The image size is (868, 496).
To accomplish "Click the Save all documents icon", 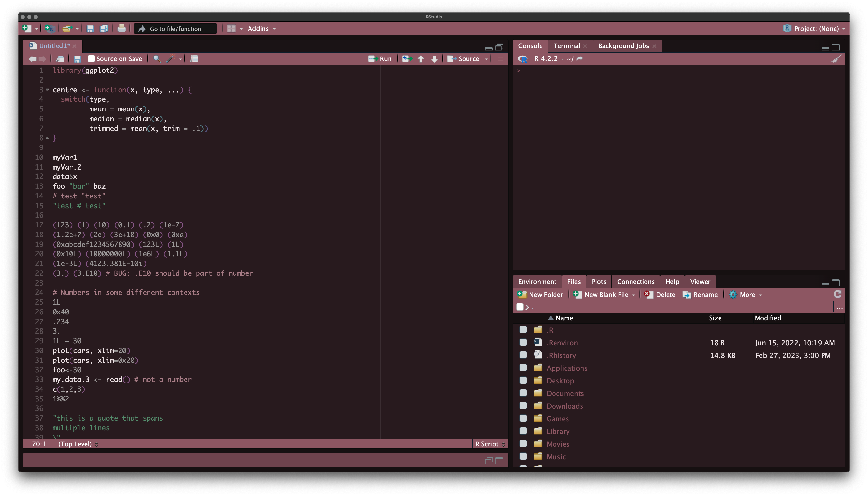I will (x=104, y=29).
